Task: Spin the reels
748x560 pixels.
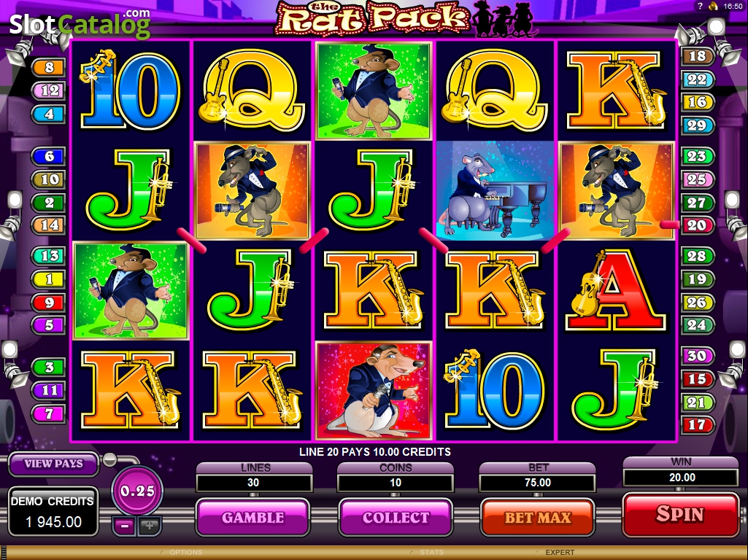Action: tap(680, 515)
